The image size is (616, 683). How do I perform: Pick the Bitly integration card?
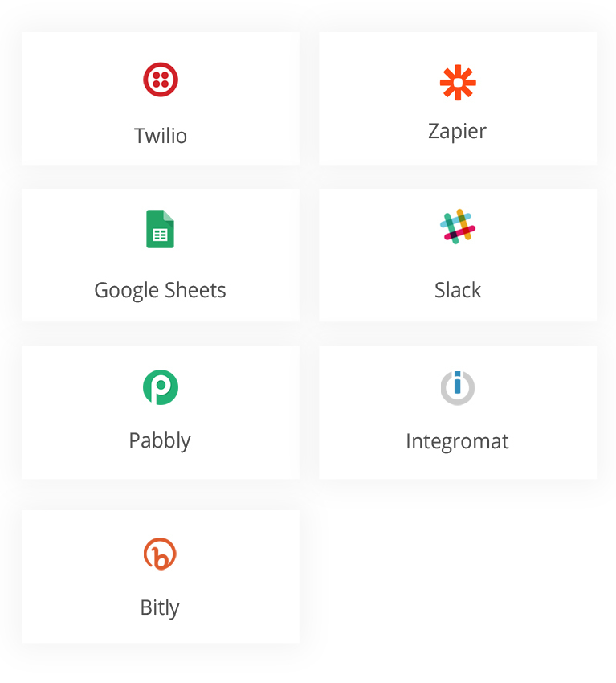click(160, 577)
